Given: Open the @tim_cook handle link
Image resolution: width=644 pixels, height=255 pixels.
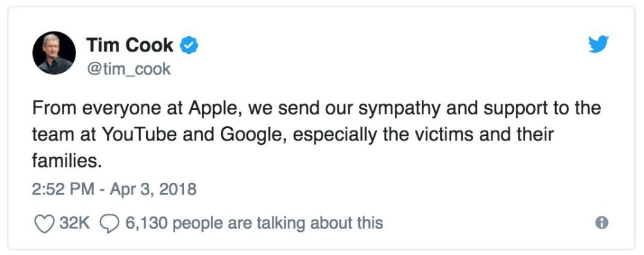Looking at the screenshot, I should (x=129, y=69).
